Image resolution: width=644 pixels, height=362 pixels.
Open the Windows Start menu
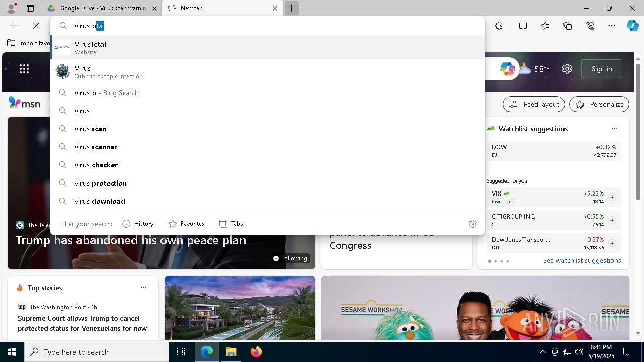(12, 352)
